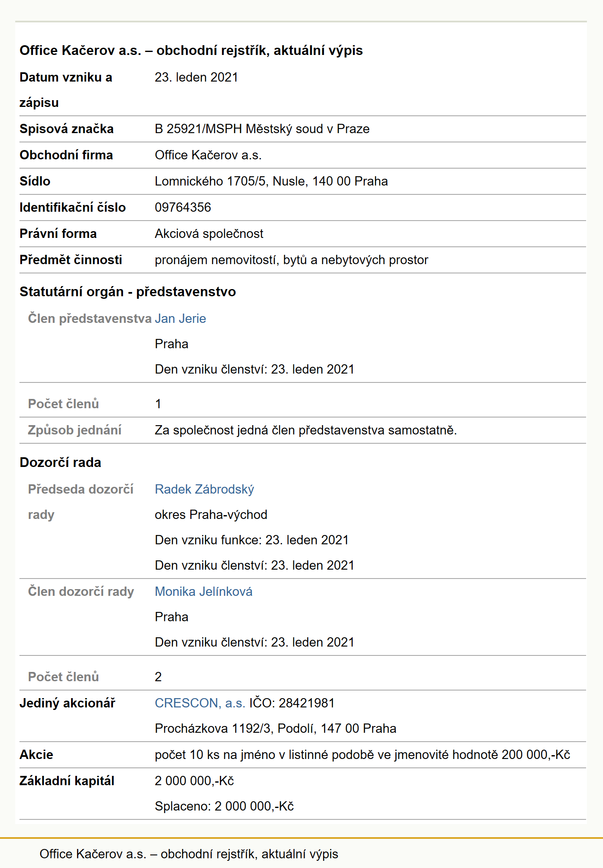Click the Základní kapitál amount 2 000 000,-Kč
603x868 pixels.
(x=195, y=781)
